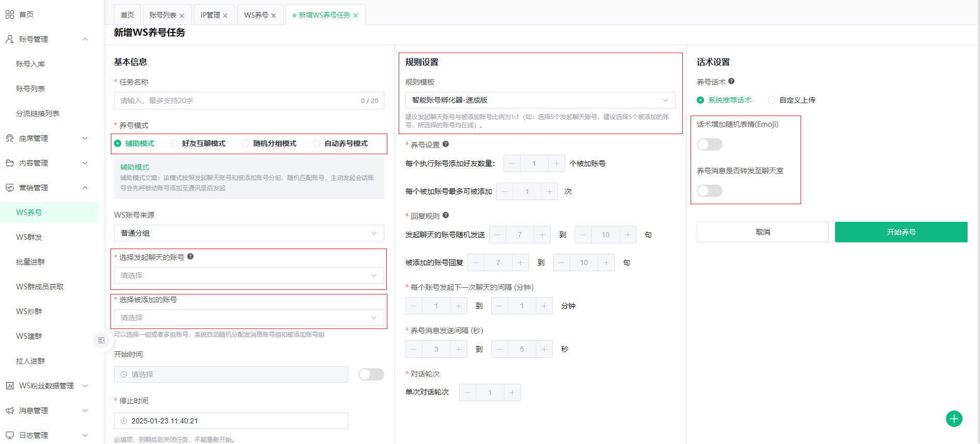The image size is (980, 444).
Task: Click help icon beside 选择发起聊天的账号
Action: [190, 257]
